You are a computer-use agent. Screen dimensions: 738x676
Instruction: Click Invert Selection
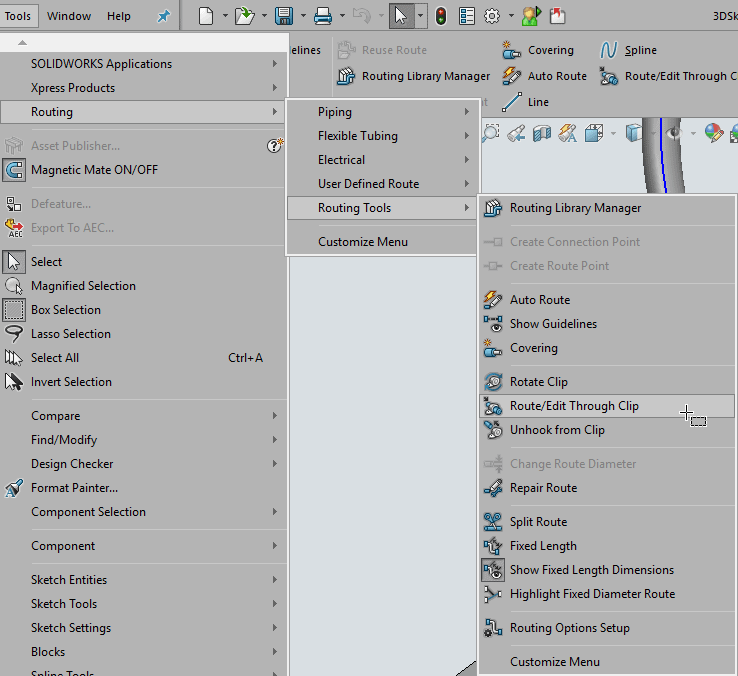(144, 382)
